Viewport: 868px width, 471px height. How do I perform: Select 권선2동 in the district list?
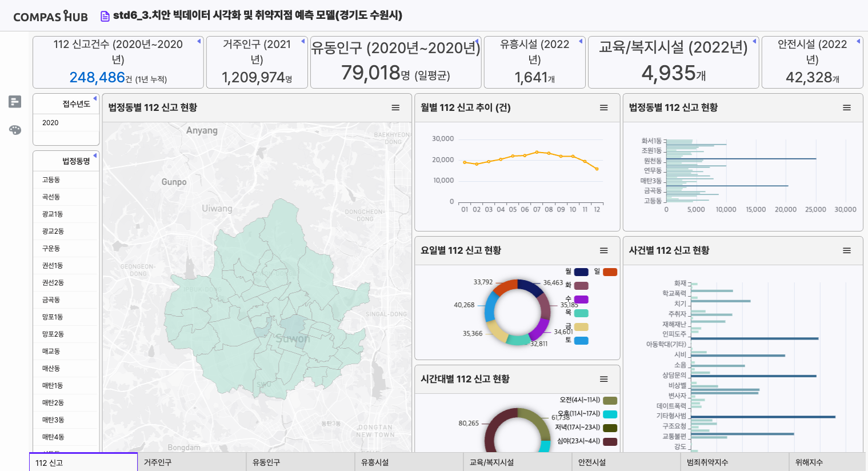[x=66, y=283]
